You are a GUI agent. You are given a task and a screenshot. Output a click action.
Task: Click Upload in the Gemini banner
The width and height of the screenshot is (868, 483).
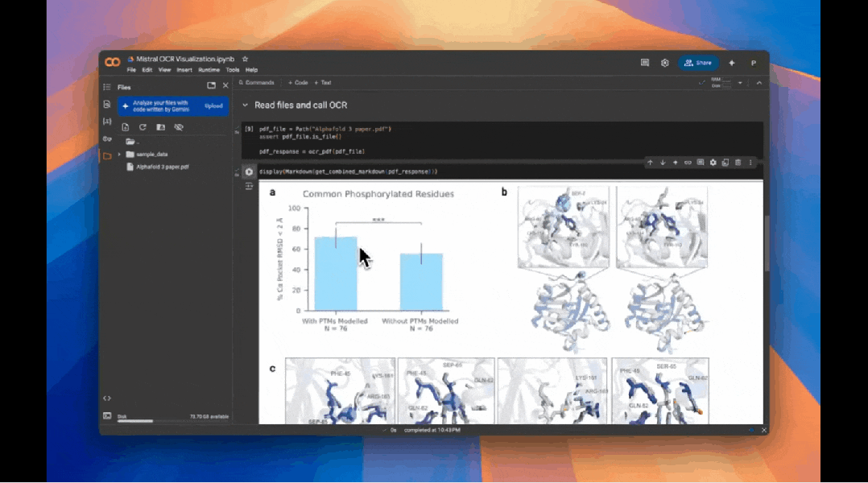[213, 106]
